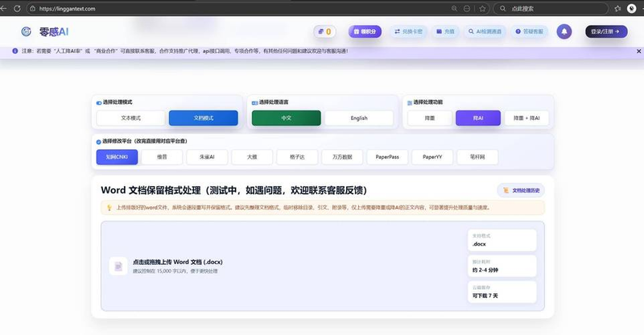
Task: Click the 登录/注册 login button
Action: pyautogui.click(x=606, y=31)
